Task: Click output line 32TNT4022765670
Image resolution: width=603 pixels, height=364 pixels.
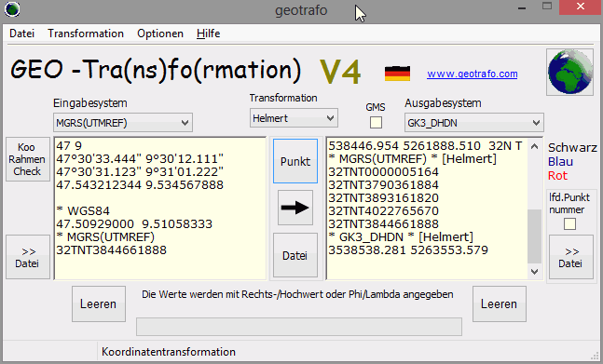Action: 383,210
